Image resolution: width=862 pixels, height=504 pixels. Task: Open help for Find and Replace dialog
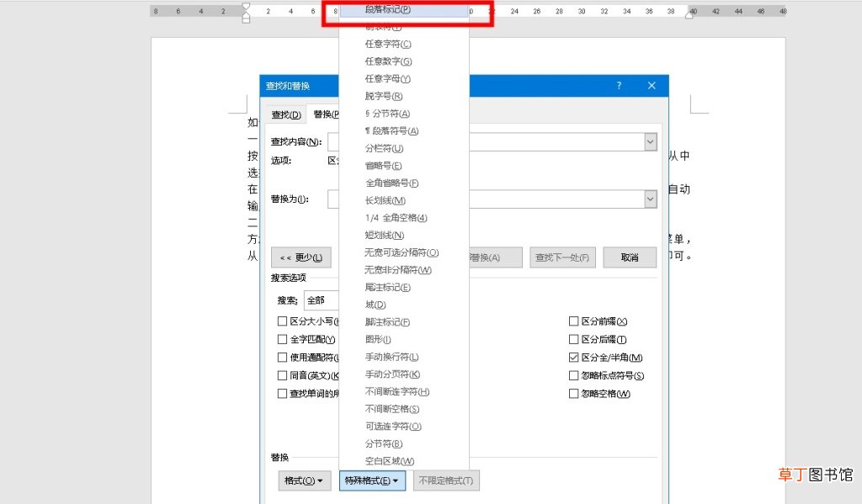coord(619,86)
